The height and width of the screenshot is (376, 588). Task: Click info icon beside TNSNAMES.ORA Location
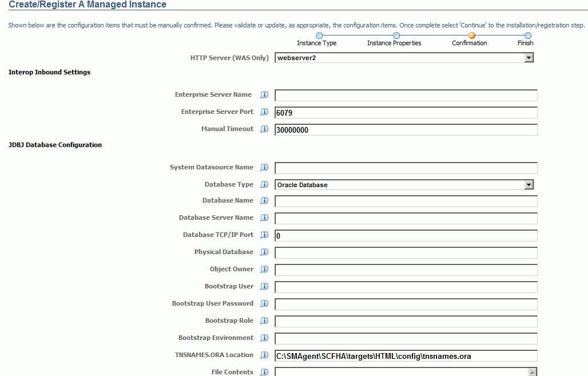coord(264,355)
